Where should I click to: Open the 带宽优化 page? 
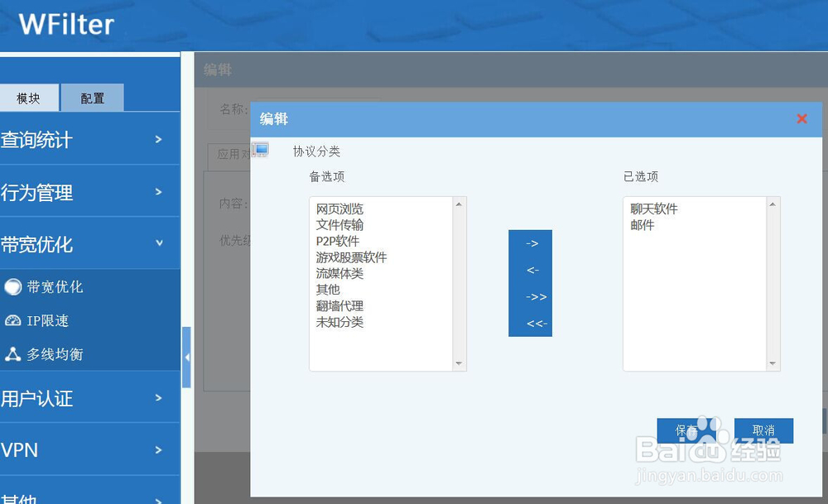(55, 287)
